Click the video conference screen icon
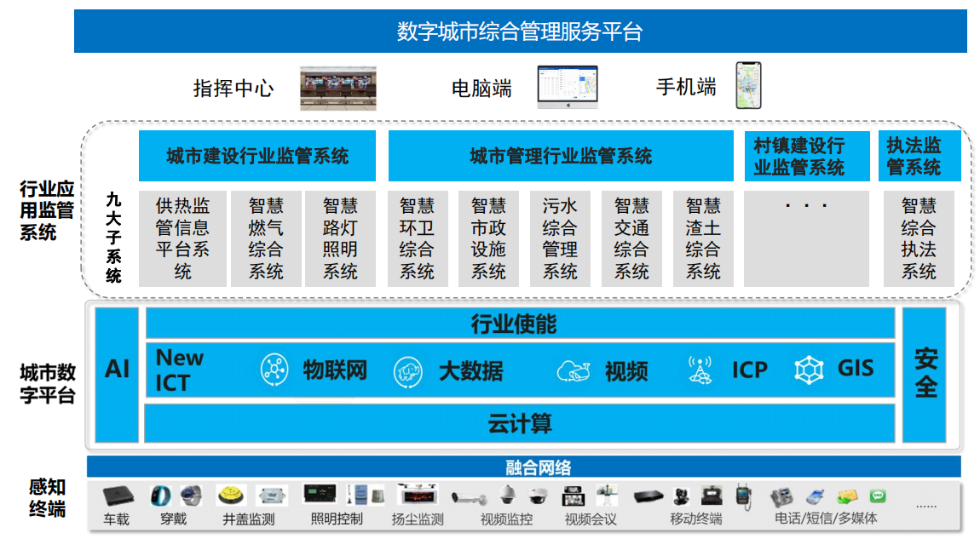The image size is (980, 539). tap(574, 496)
